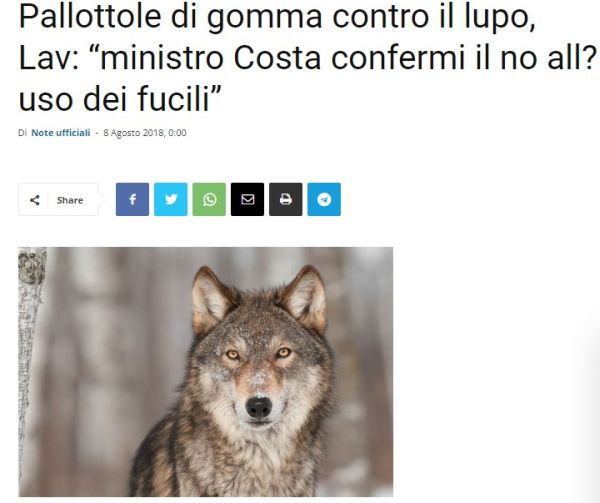600x503 pixels.
Task: Print the article with printer icon
Action: pyautogui.click(x=285, y=199)
